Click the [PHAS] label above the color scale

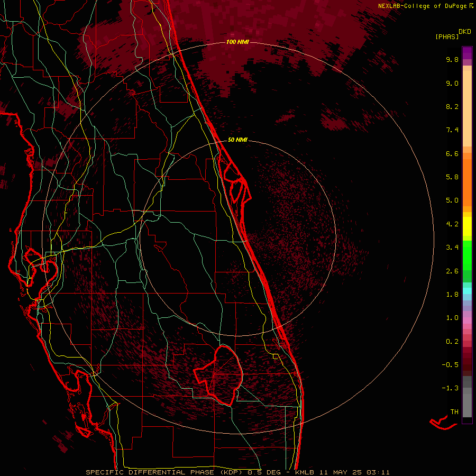click(x=447, y=37)
